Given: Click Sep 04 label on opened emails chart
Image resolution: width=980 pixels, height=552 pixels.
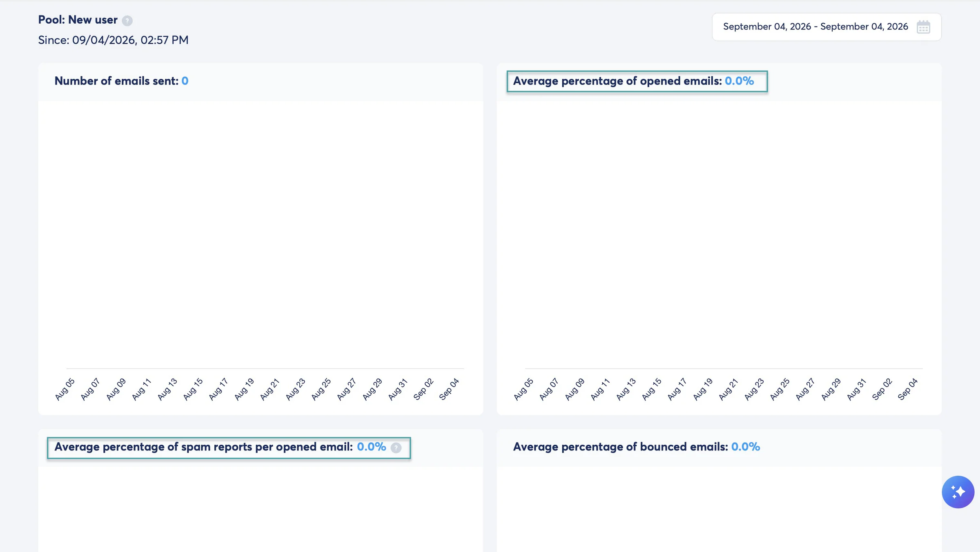Looking at the screenshot, I should [908, 389].
